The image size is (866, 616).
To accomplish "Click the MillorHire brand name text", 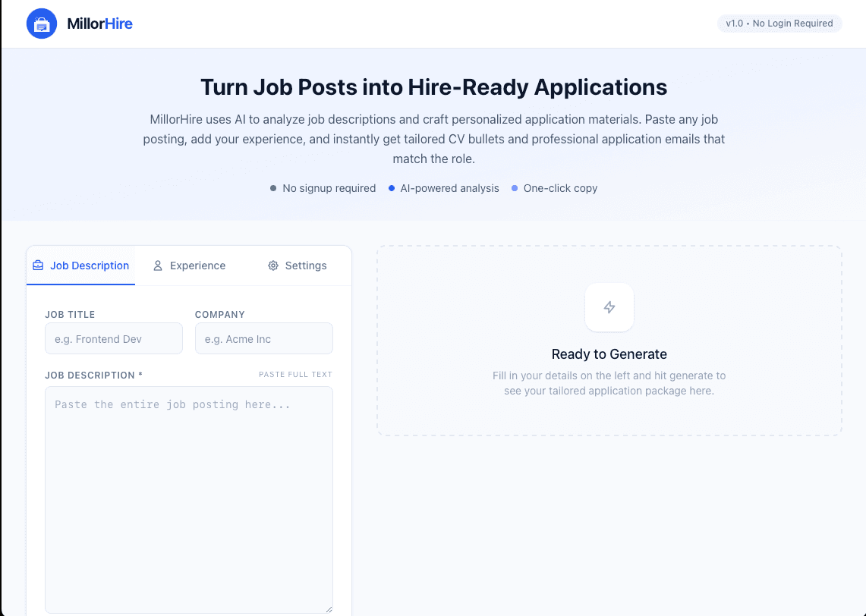I will pyautogui.click(x=99, y=24).
